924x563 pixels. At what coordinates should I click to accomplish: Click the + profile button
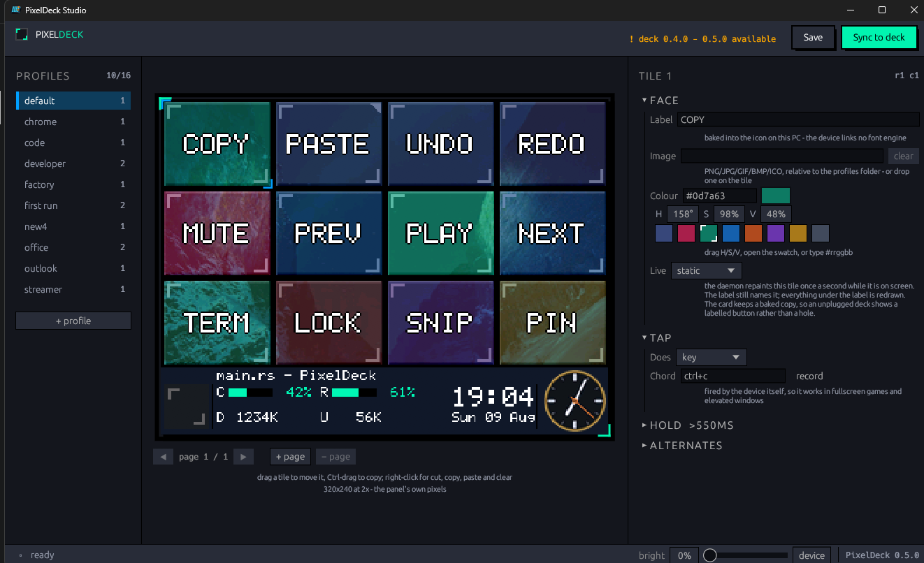(73, 321)
